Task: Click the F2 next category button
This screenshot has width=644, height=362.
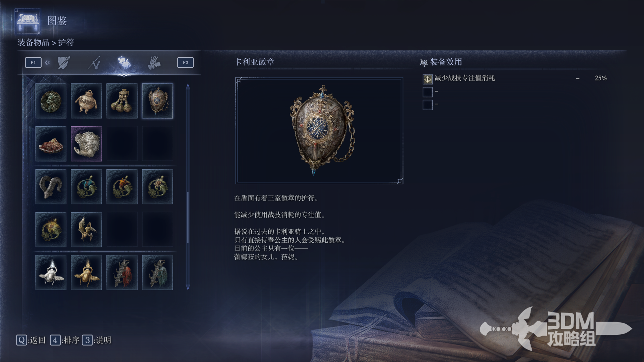Action: point(185,62)
